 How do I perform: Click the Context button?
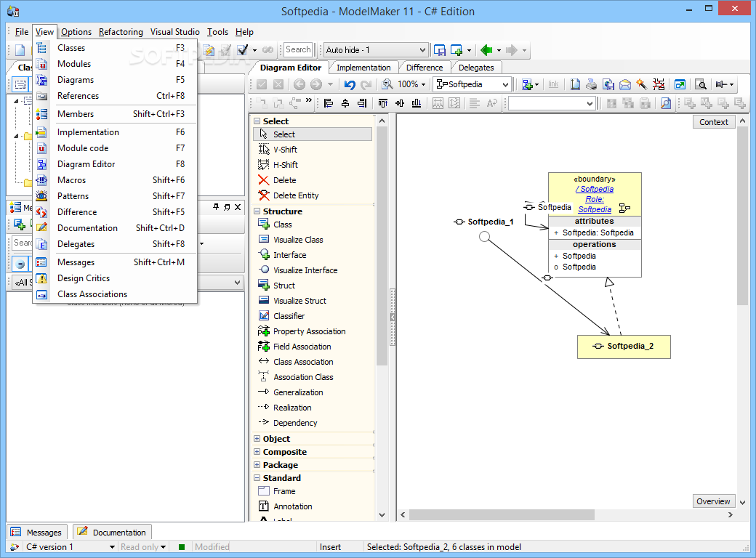coord(714,122)
